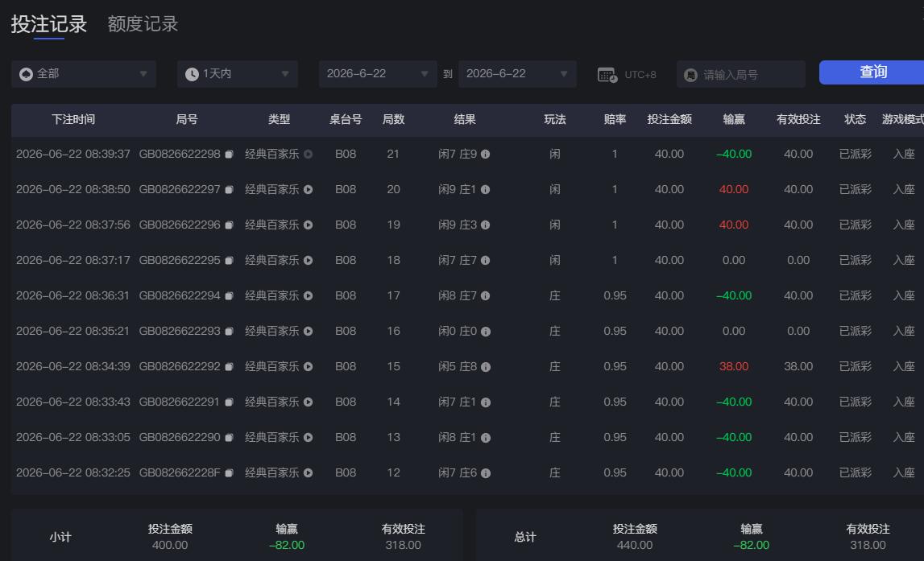Play video replay for round 16
The width and height of the screenshot is (924, 561).
pyautogui.click(x=309, y=332)
